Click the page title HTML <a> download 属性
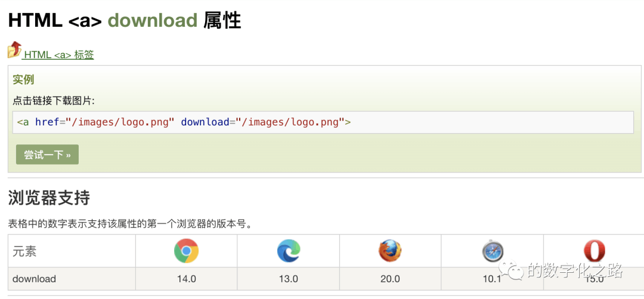The image size is (644, 299). (x=125, y=20)
